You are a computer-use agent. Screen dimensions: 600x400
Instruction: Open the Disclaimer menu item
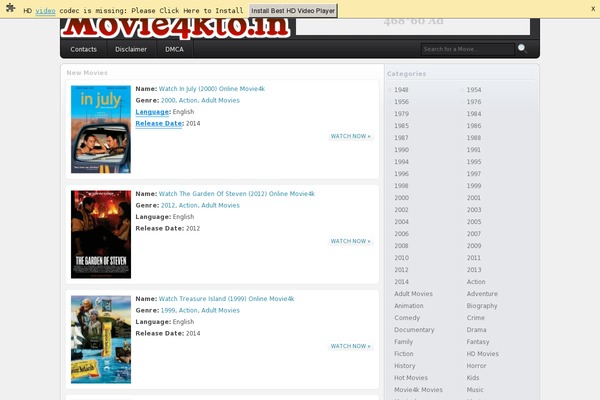tap(131, 49)
